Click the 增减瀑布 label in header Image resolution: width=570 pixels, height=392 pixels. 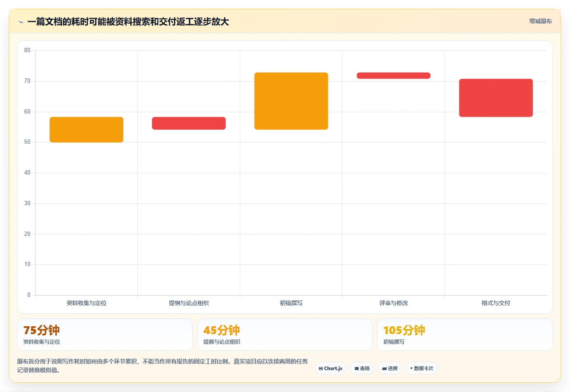pos(540,21)
